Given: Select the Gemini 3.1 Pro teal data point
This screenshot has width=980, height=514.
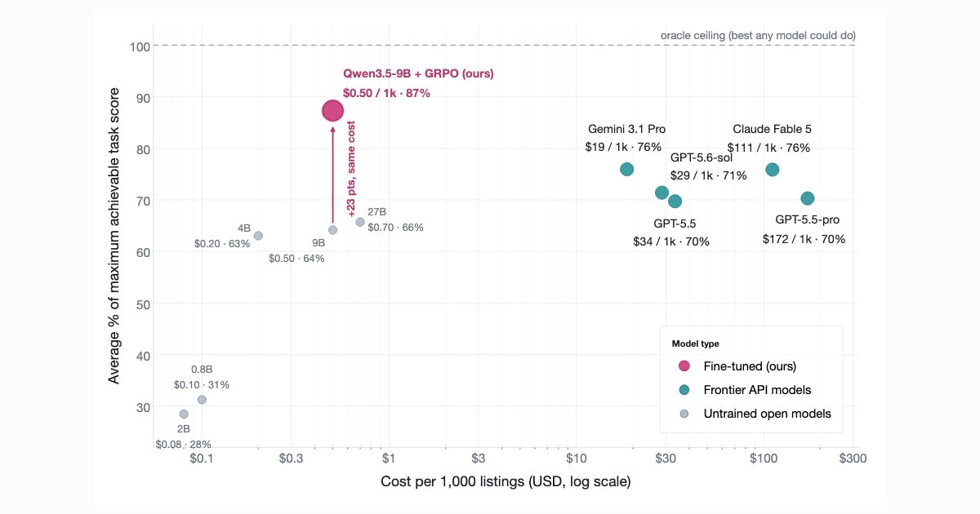Looking at the screenshot, I should click(627, 169).
